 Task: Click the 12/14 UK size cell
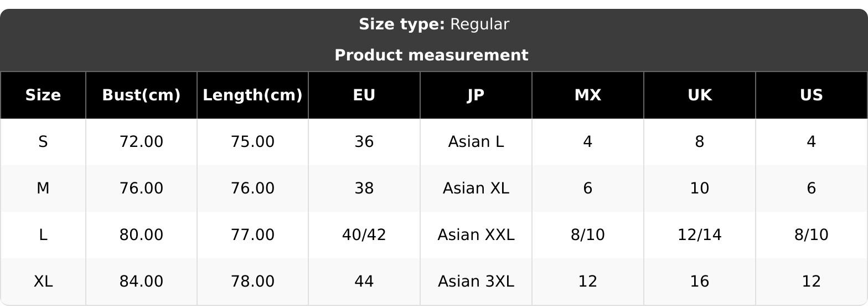pyautogui.click(x=700, y=235)
